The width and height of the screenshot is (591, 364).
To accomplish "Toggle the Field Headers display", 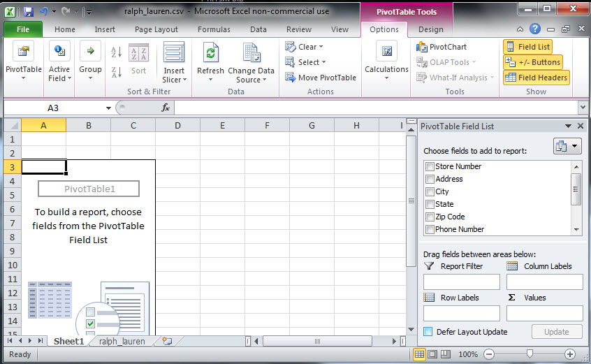I will pos(537,78).
